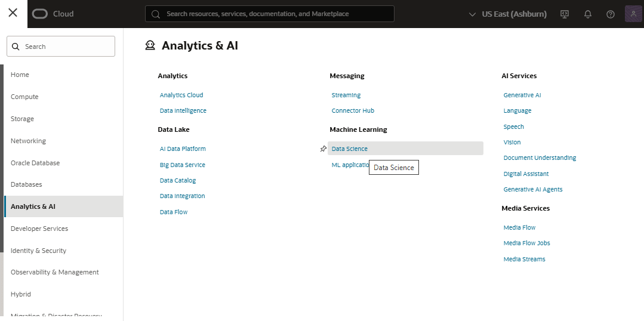
Task: Open the Analytics Cloud link
Action: 181,95
